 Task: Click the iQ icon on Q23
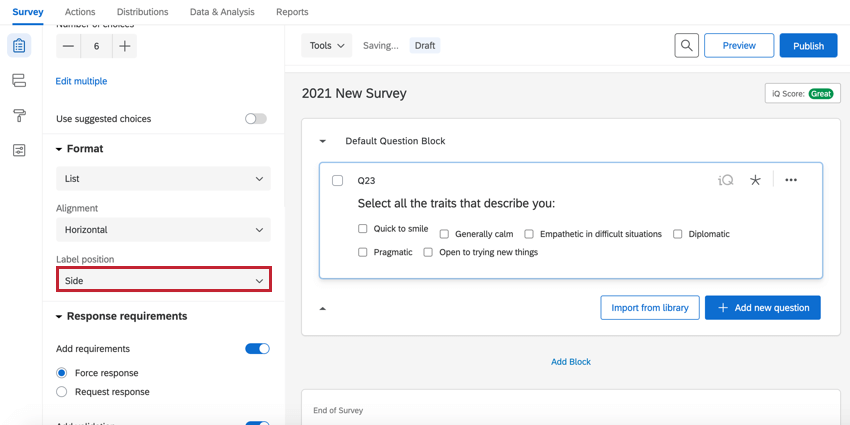pyautogui.click(x=726, y=180)
